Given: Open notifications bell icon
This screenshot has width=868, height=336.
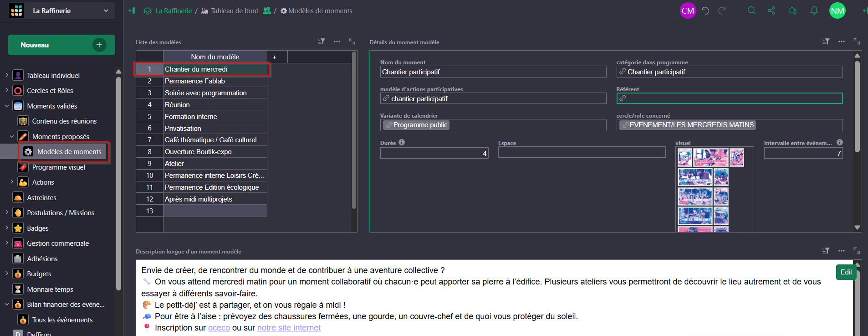Looking at the screenshot, I should coord(814,10).
